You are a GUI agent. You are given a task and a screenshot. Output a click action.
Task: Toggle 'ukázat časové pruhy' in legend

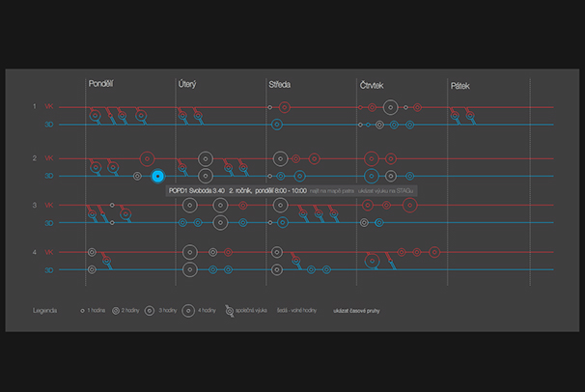360,312
